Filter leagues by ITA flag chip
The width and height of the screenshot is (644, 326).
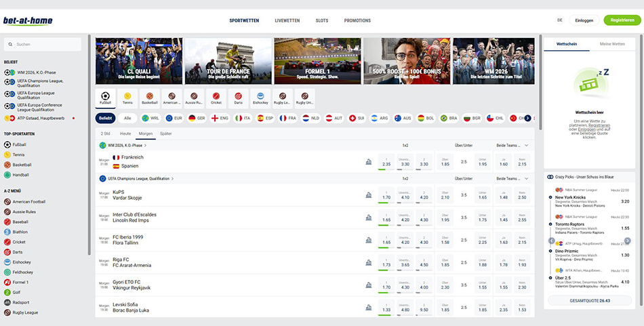click(x=243, y=118)
